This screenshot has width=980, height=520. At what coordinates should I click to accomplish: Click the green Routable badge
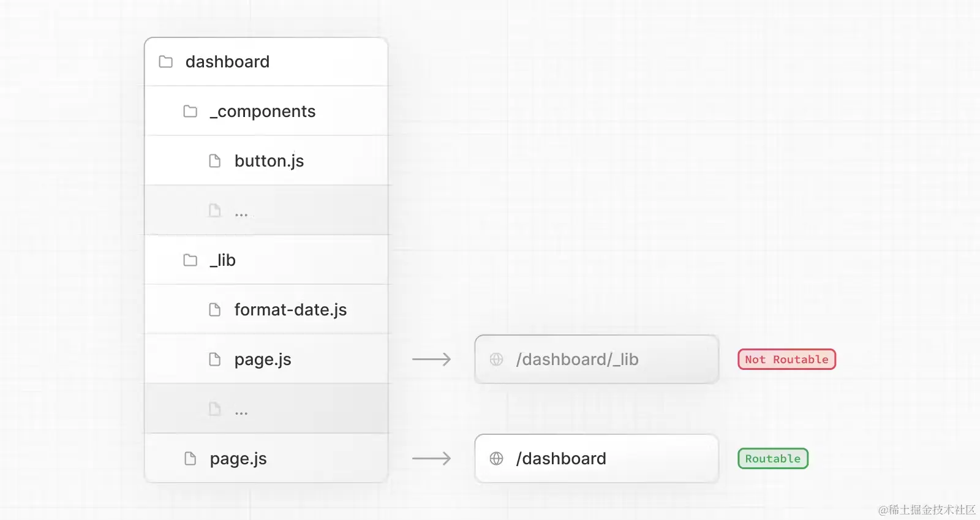pyautogui.click(x=773, y=459)
